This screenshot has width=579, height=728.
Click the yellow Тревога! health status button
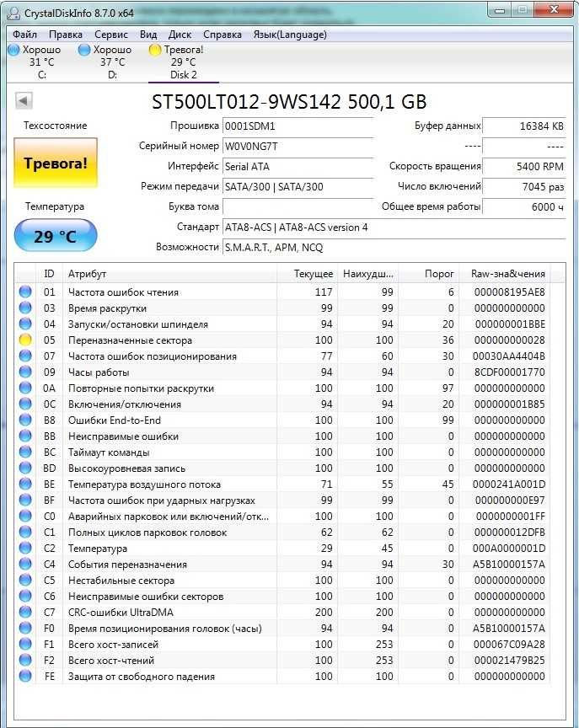[56, 163]
